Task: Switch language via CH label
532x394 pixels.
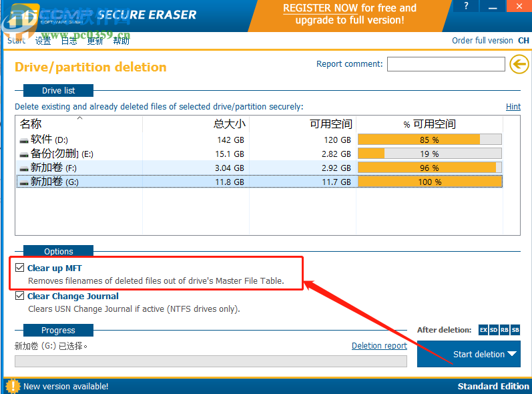Action: [x=523, y=40]
